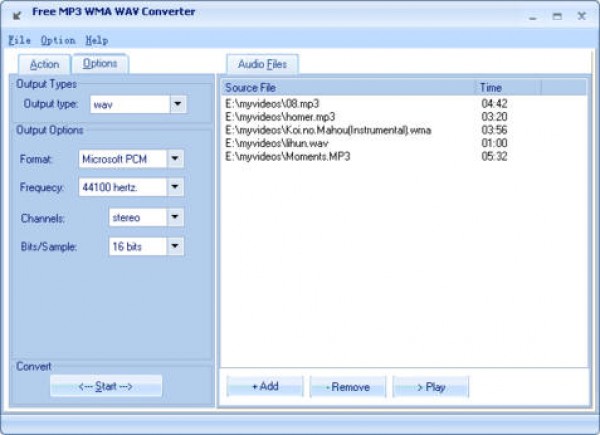Click the - Remove button
This screenshot has height=435, width=600.
tap(347, 387)
